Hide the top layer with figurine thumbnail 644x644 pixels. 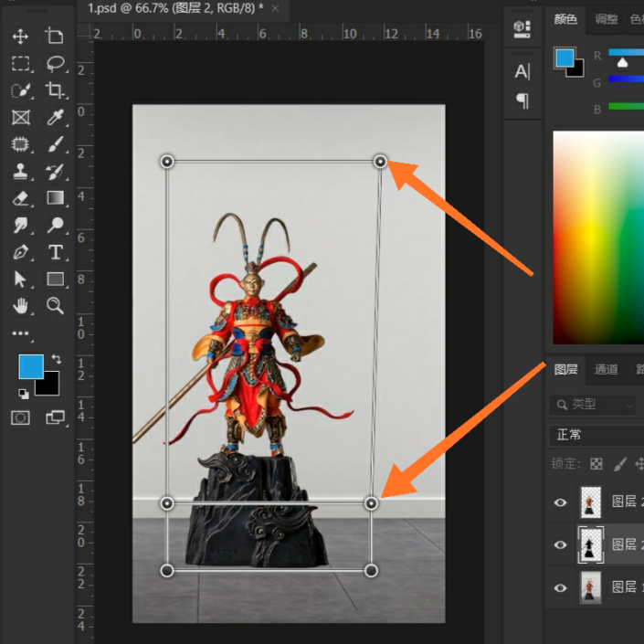point(560,502)
